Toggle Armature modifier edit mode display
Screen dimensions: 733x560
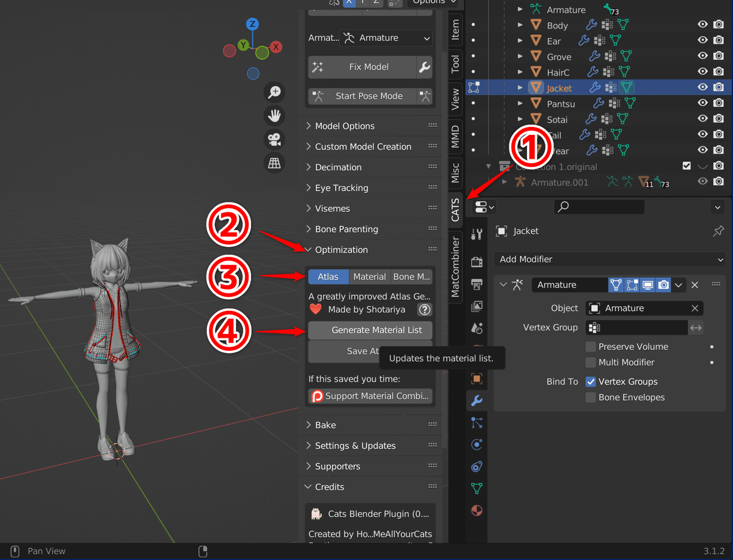point(632,285)
